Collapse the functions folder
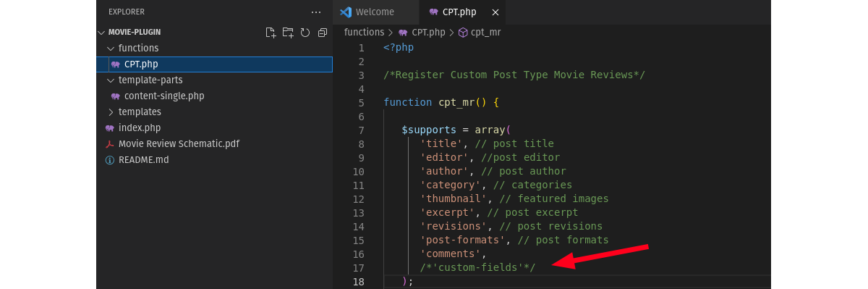 click(111, 48)
